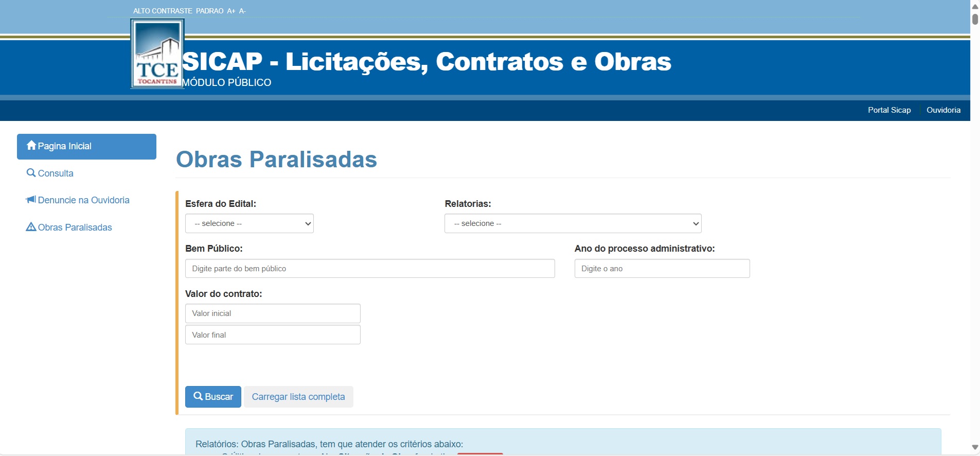
Task: Click the magnifier icon next to Consulta
Action: (31, 173)
